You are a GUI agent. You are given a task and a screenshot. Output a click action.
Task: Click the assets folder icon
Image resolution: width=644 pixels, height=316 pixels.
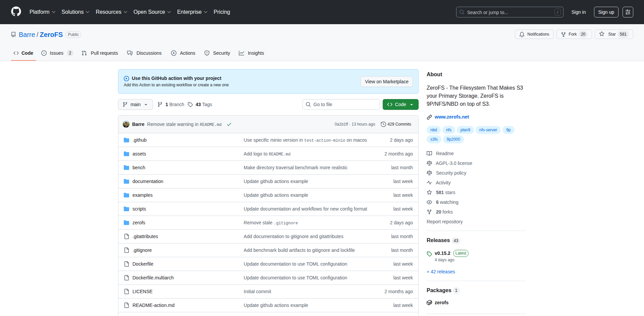point(126,154)
